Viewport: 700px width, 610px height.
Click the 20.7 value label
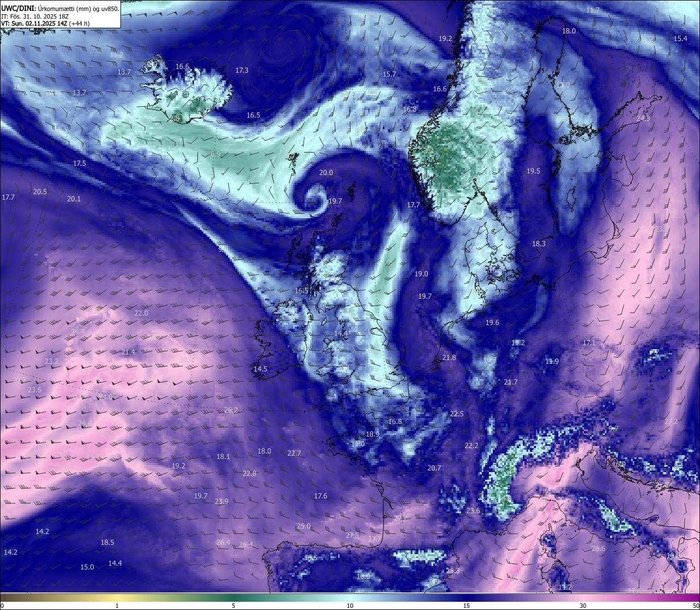(x=434, y=468)
